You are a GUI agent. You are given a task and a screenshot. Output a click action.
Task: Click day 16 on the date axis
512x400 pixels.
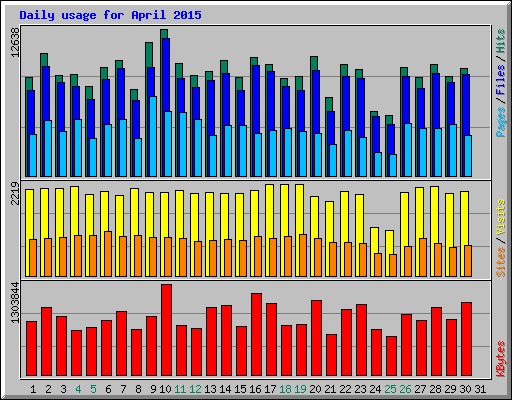click(x=255, y=389)
